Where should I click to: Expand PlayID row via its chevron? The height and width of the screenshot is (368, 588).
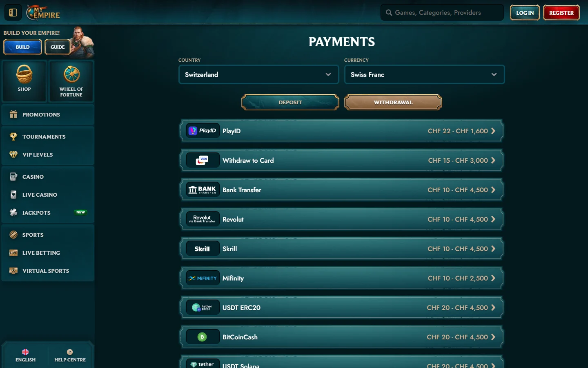pyautogui.click(x=493, y=131)
